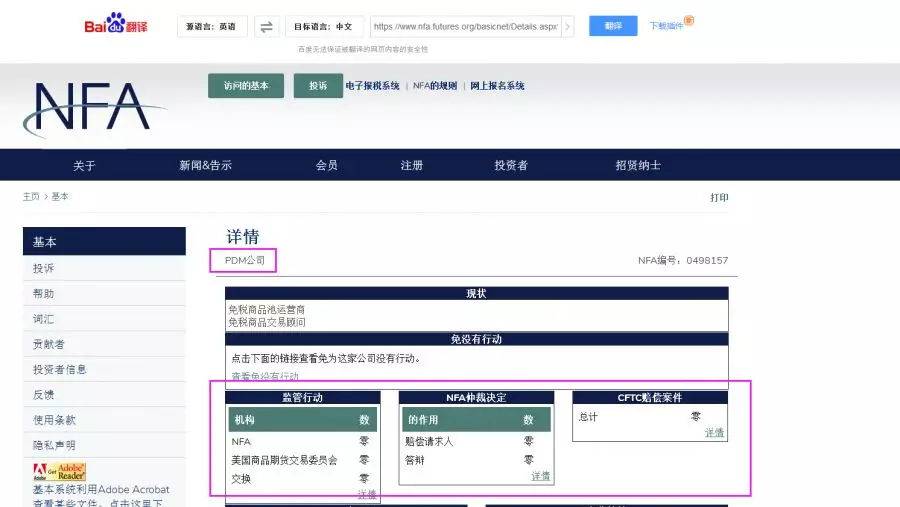The width and height of the screenshot is (900, 507).
Task: Select 基本 sidebar header
Action: 104,241
